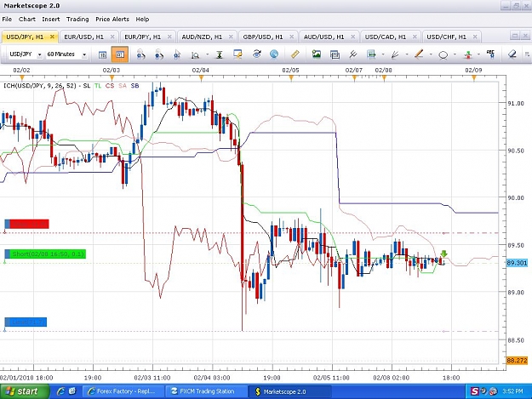Open the USD/JPY instrument dropdown
Screen dimensions: 532x399
pyautogui.click(x=39, y=54)
